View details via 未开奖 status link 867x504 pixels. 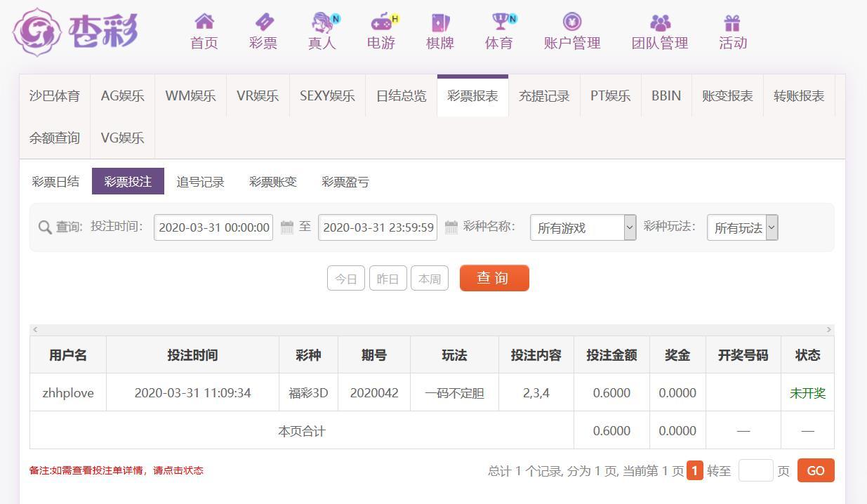pos(807,393)
